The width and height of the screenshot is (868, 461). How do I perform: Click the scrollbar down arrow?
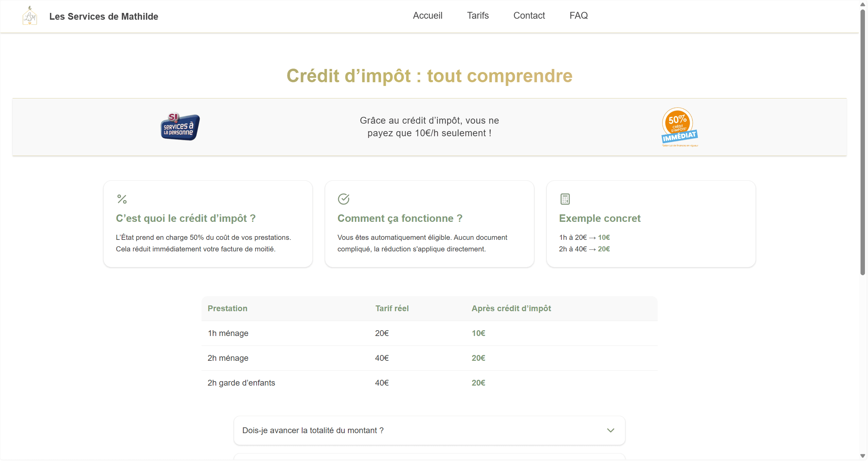pos(863,456)
